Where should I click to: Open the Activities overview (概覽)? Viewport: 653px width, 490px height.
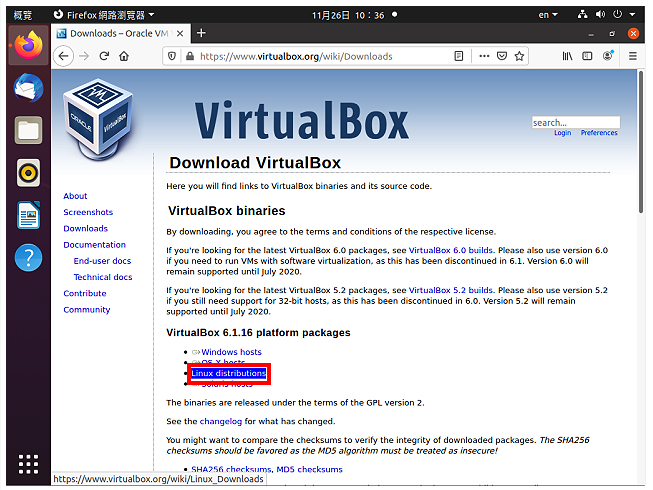[22, 15]
